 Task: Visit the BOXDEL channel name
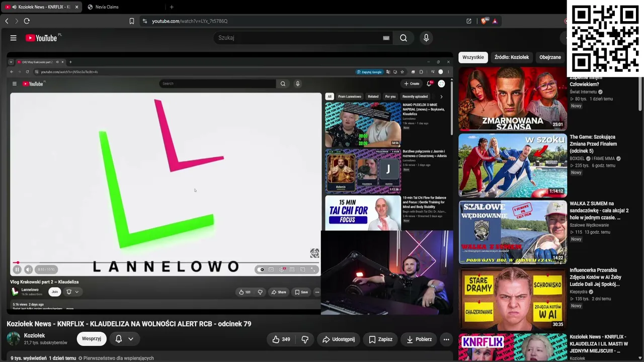click(x=577, y=159)
